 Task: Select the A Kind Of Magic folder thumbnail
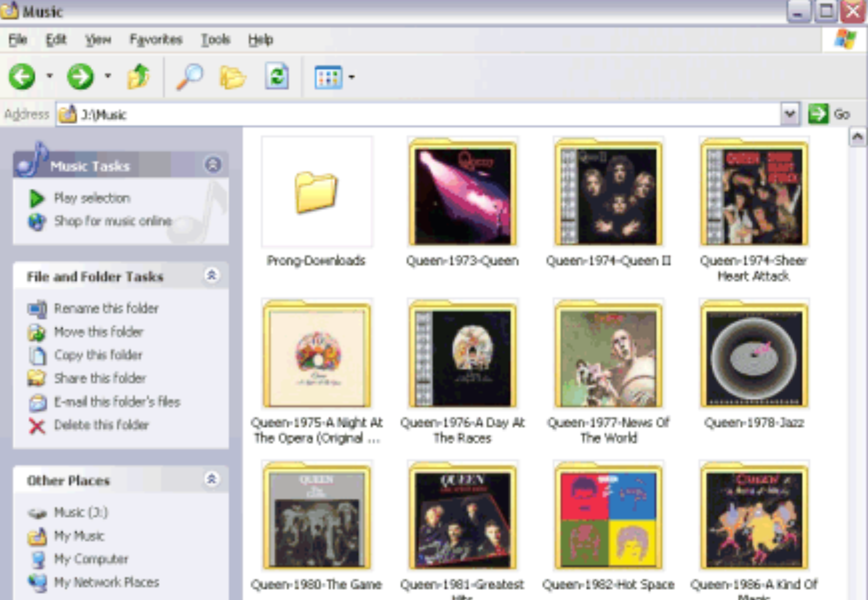pos(755,516)
